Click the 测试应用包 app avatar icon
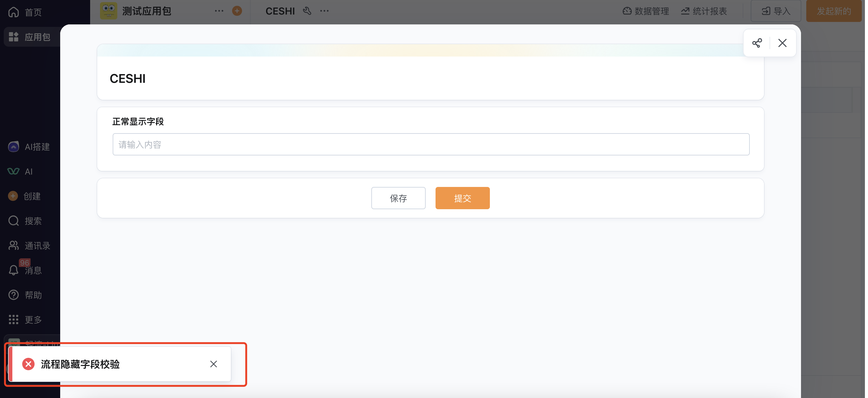Image resolution: width=868 pixels, height=398 pixels. [x=109, y=11]
